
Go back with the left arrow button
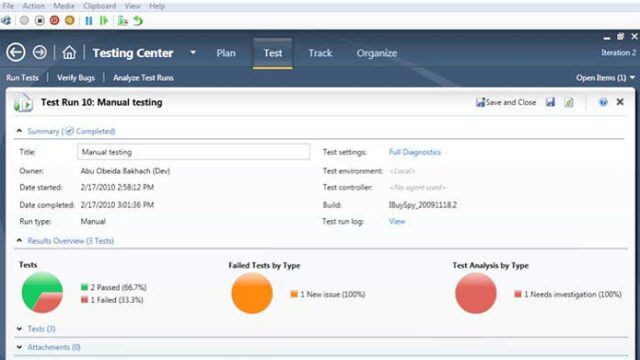pos(16,53)
